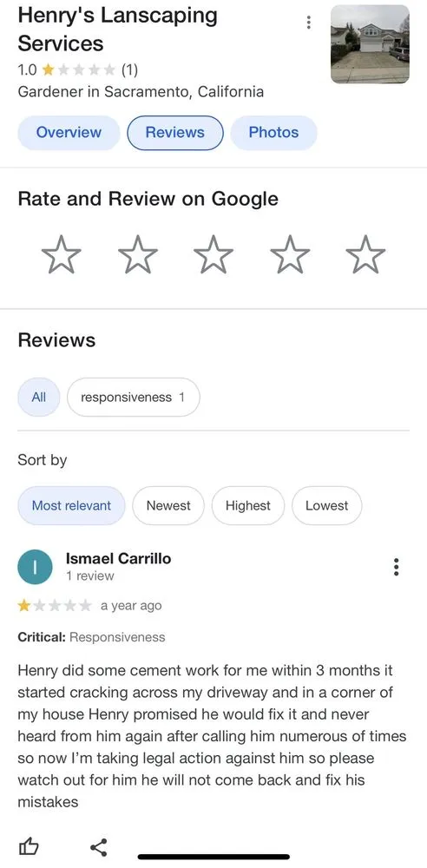
Task: Rate four stars in Rate and Review
Action: 290,254
